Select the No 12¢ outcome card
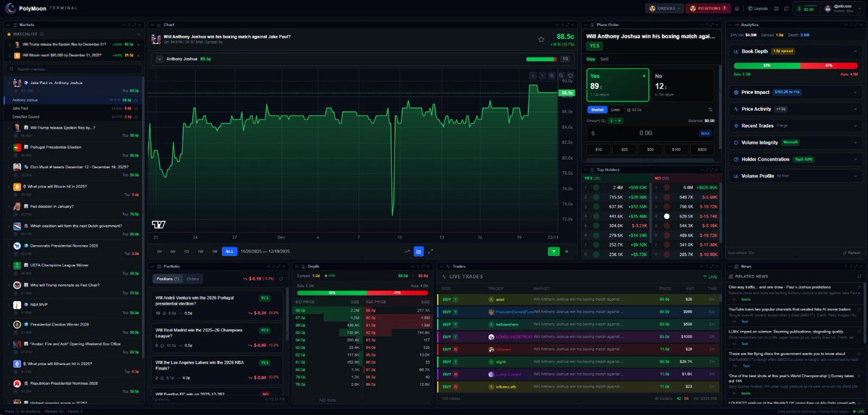The width and height of the screenshot is (868, 415). [x=683, y=85]
